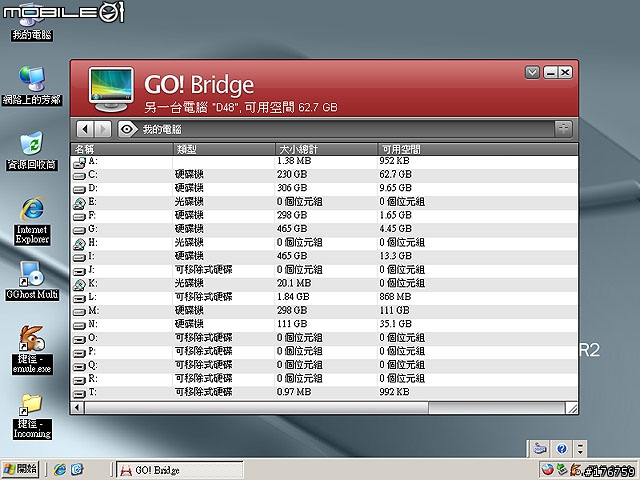Click the 可移除式硬碟 type of P:
Screen dimensions: 640x480
pyautogui.click(x=204, y=351)
